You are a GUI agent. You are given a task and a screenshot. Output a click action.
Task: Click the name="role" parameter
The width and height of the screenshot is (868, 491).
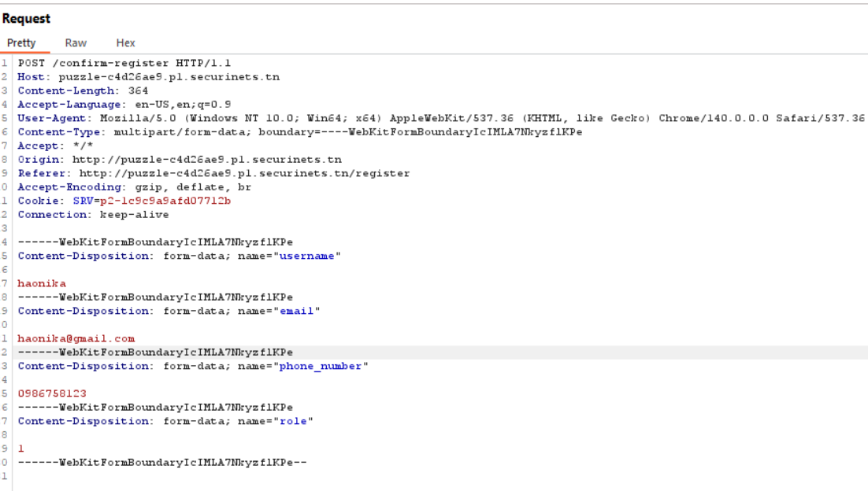[276, 421]
